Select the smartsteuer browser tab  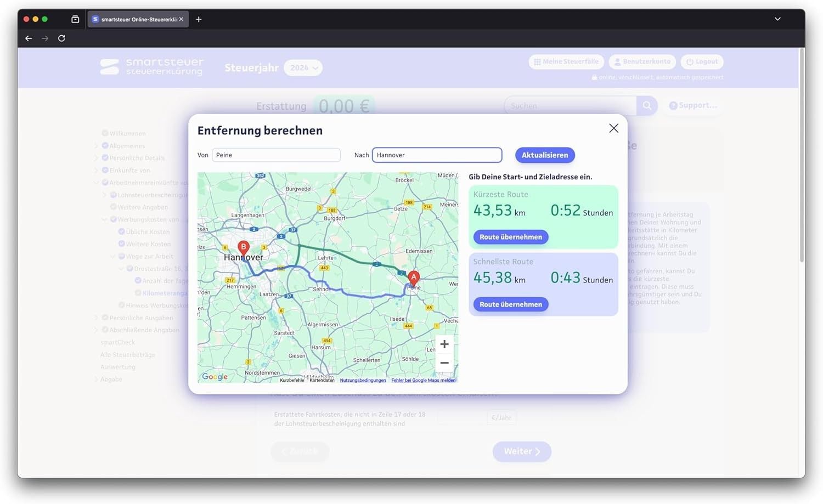tap(134, 19)
